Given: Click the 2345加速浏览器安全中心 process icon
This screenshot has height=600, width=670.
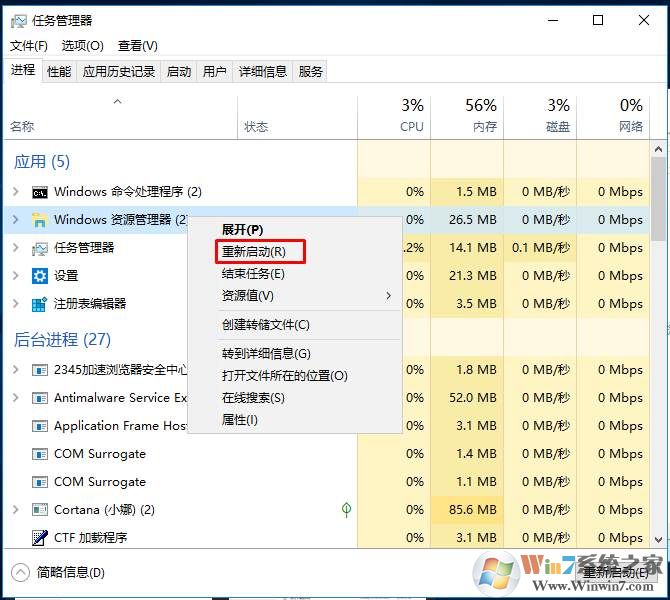Looking at the screenshot, I should (40, 370).
